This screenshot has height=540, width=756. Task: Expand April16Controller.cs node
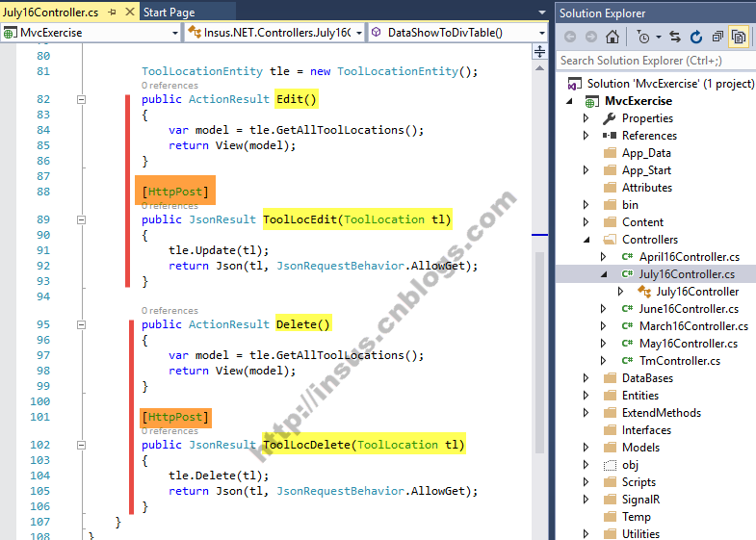(x=603, y=257)
